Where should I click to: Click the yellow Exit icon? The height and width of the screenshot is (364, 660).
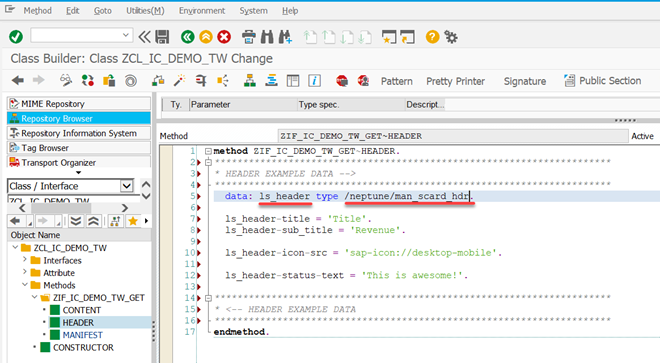[x=206, y=37]
